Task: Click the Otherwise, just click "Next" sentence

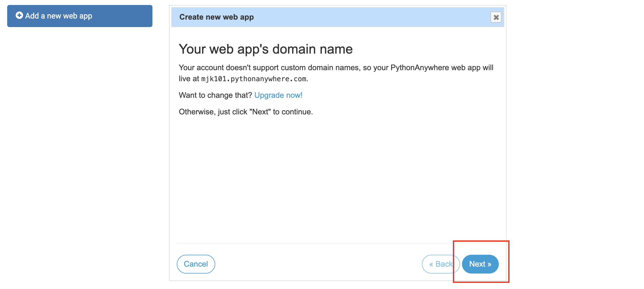Action: 246,112
